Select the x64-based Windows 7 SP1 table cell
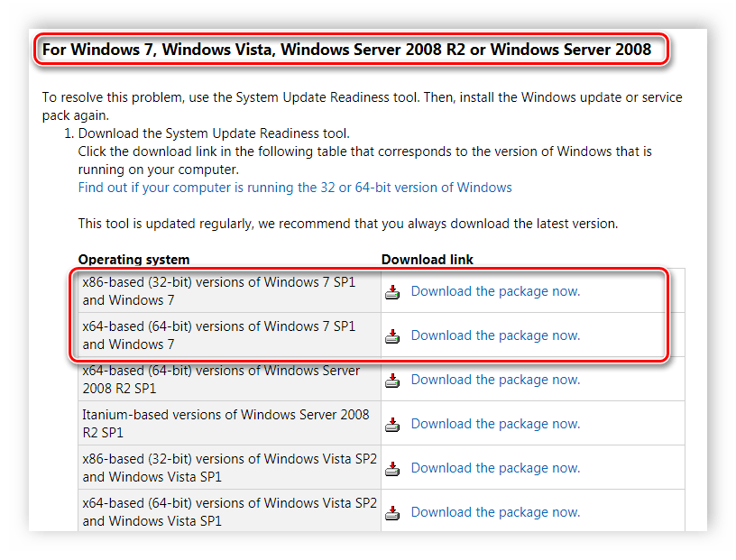736x560 pixels. point(219,335)
